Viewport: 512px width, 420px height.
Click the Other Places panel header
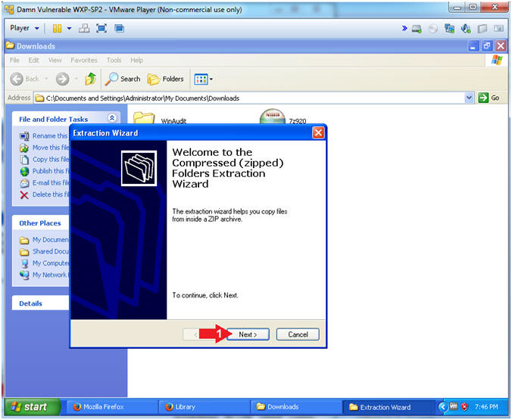coord(40,223)
